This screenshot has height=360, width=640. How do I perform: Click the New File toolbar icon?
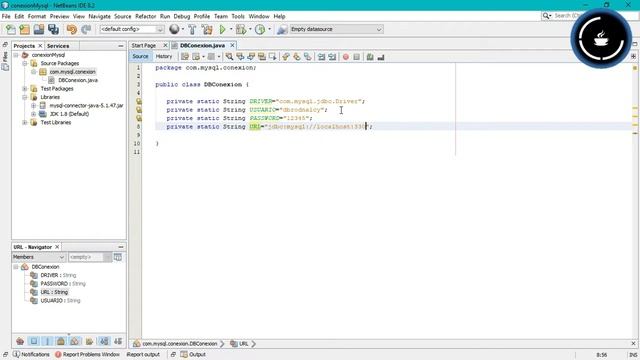point(11,29)
